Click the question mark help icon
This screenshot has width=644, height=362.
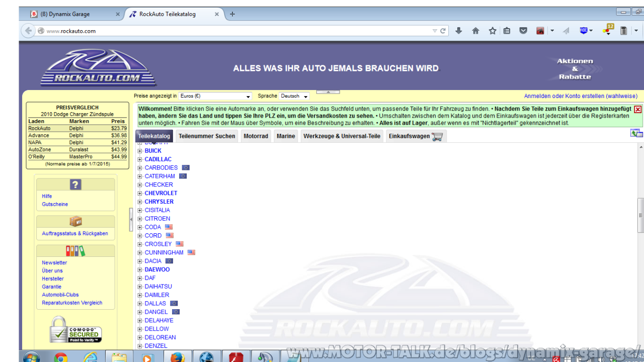click(75, 185)
